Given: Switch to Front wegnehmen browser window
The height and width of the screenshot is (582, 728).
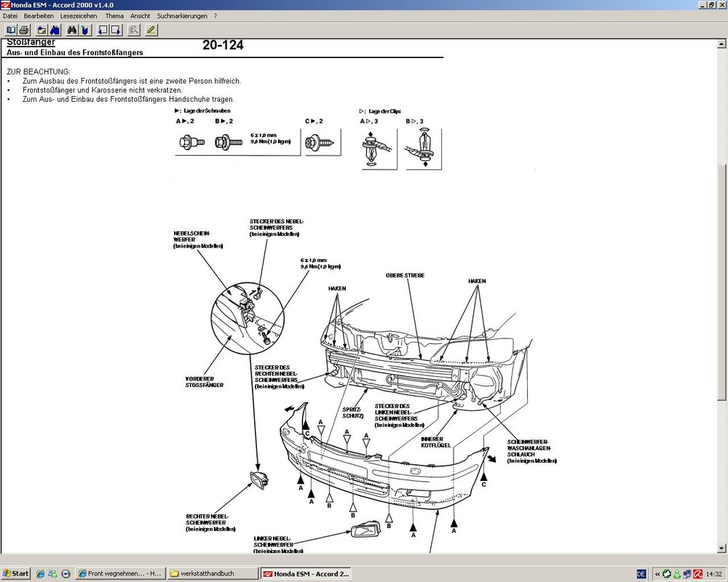Looking at the screenshot, I should (x=120, y=573).
